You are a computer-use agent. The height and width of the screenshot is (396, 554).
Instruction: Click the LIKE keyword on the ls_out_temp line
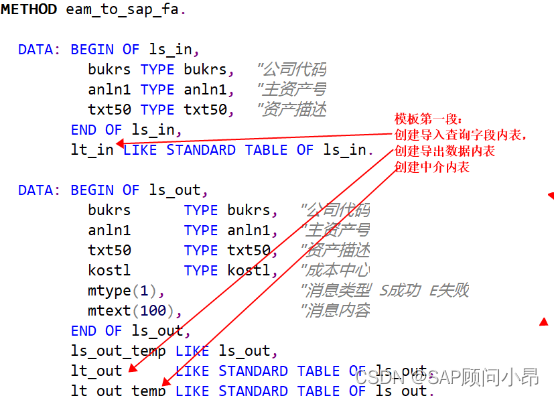[192, 351]
